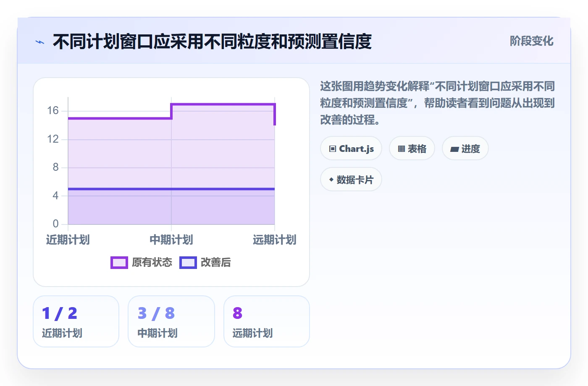The image size is (588, 386).
Task: Click the 阶段变化 label in header
Action: 532,41
